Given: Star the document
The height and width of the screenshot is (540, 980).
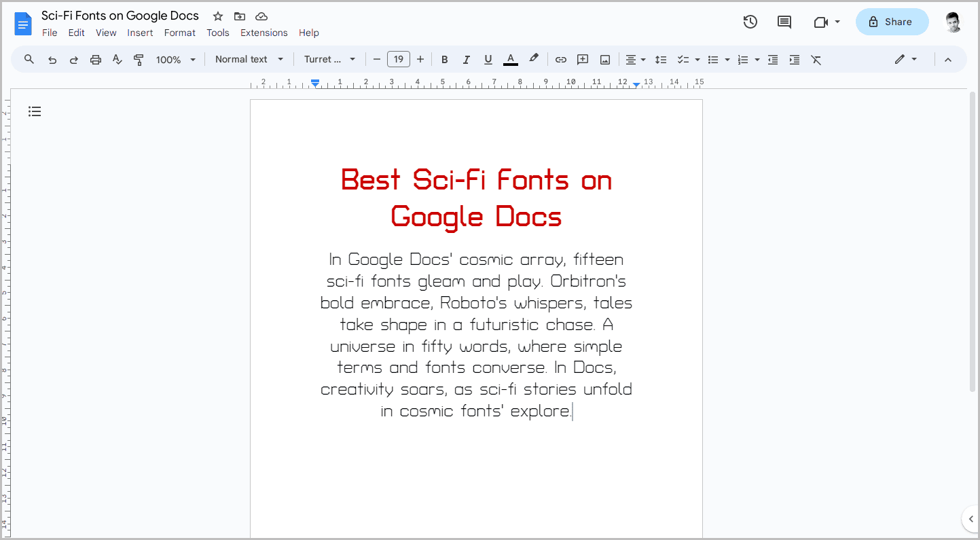Looking at the screenshot, I should click(217, 16).
